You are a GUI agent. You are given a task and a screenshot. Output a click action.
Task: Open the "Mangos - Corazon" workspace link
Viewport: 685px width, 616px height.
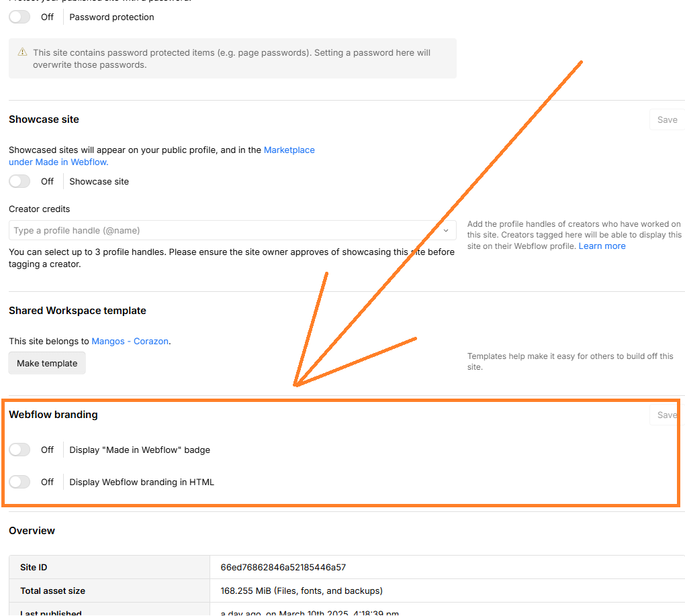[x=130, y=341]
